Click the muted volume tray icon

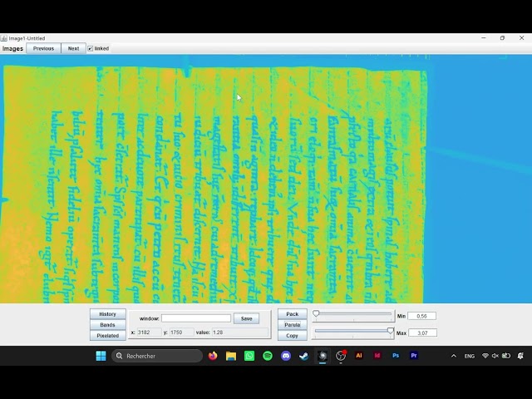pyautogui.click(x=495, y=356)
